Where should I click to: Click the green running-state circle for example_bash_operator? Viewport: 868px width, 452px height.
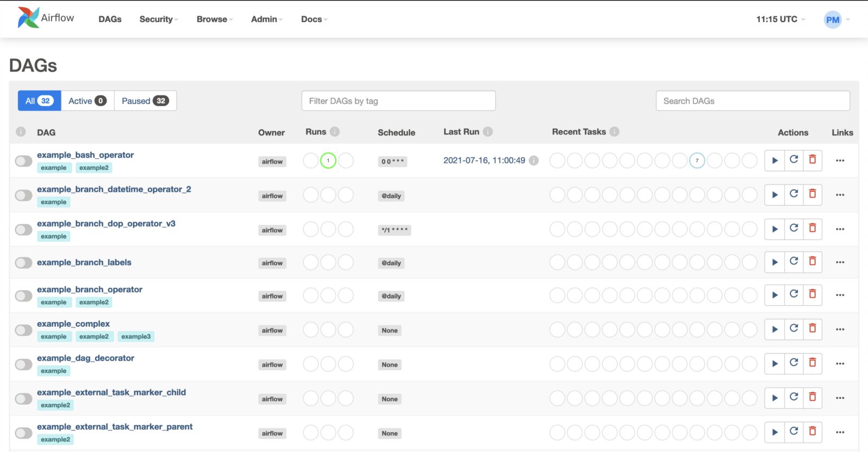(328, 160)
